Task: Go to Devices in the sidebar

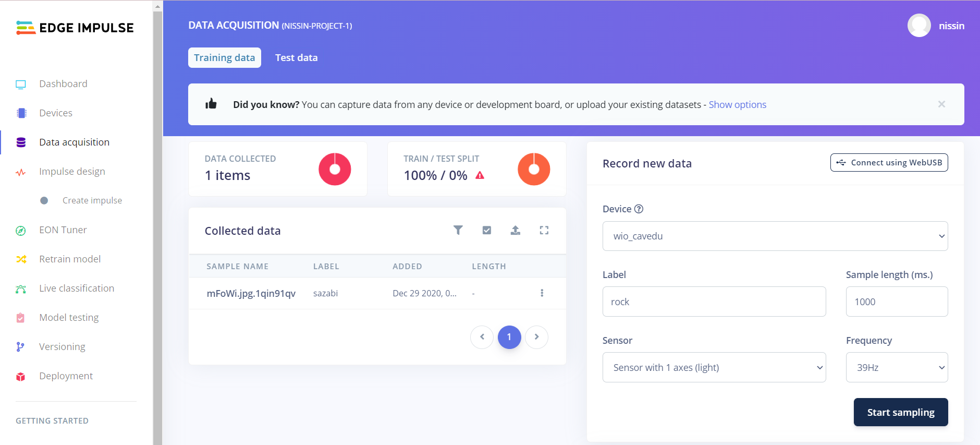Action: point(56,113)
